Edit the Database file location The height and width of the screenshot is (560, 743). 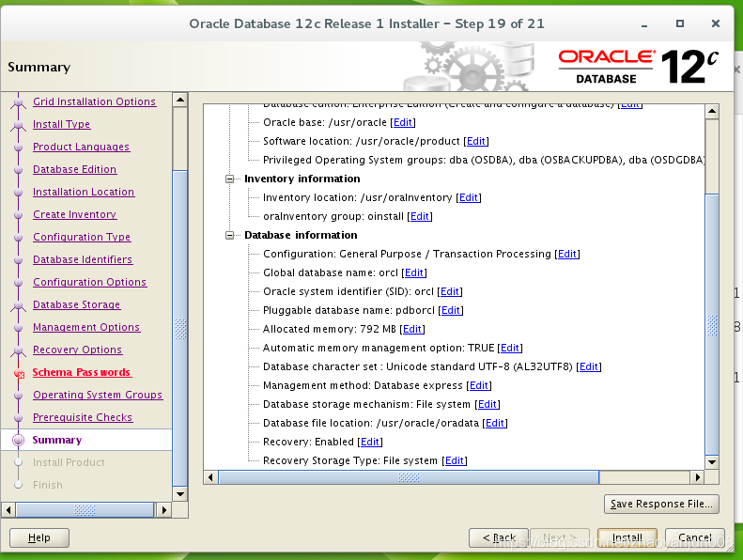[495, 423]
